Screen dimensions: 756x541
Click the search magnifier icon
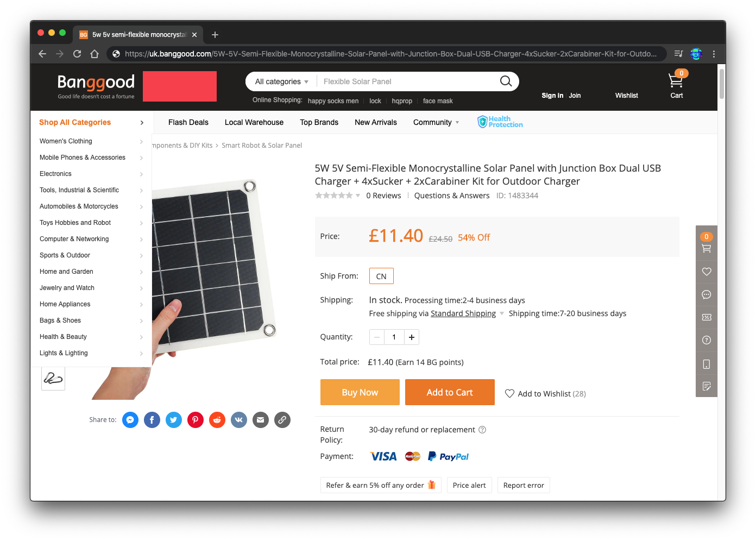pyautogui.click(x=505, y=81)
